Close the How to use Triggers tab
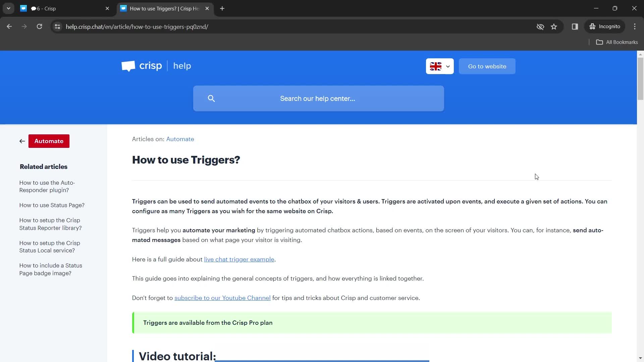This screenshot has height=362, width=644. click(207, 9)
